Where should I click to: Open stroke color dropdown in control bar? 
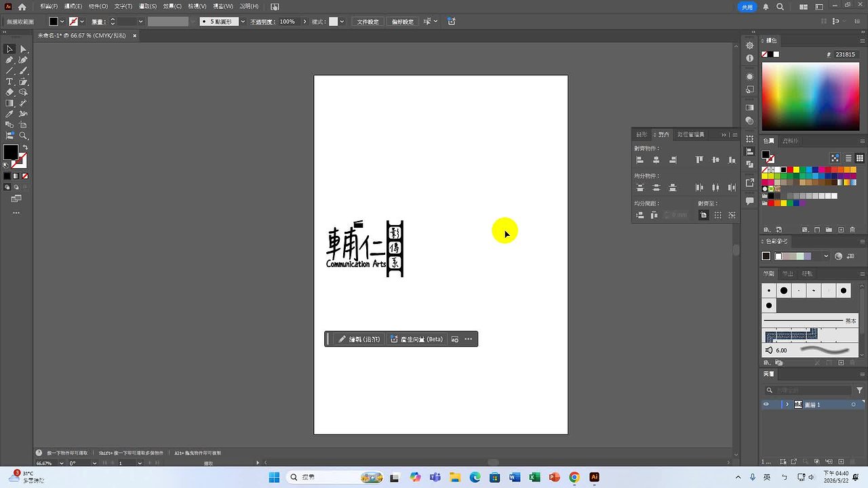[x=83, y=22]
